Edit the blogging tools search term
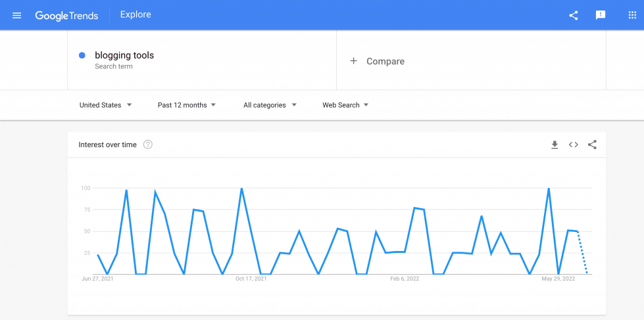The height and width of the screenshot is (320, 644). (x=124, y=55)
